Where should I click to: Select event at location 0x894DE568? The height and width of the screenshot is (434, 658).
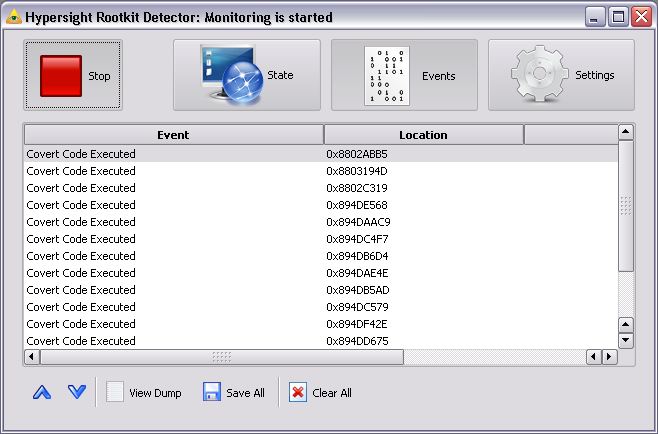[321, 205]
